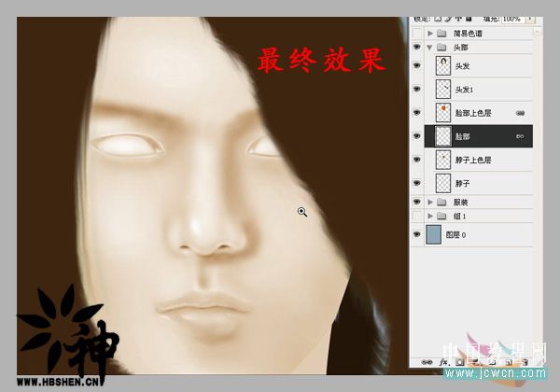560x392 pixels.
Task: Hide the 脖子上色层 layer
Action: click(x=416, y=160)
